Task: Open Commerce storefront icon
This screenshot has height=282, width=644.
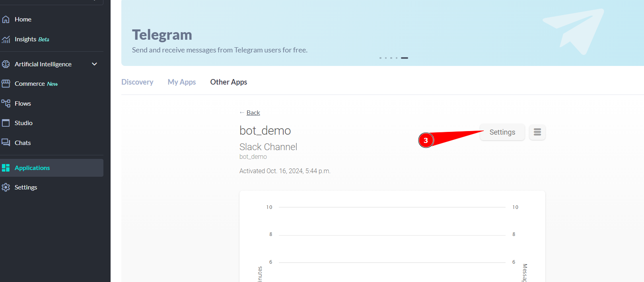Action: click(x=6, y=83)
